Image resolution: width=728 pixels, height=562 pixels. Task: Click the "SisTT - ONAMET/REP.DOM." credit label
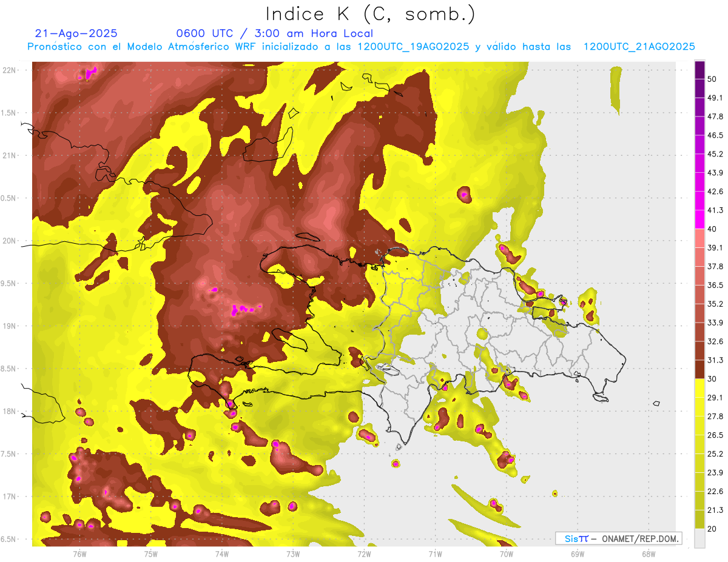tap(618, 538)
